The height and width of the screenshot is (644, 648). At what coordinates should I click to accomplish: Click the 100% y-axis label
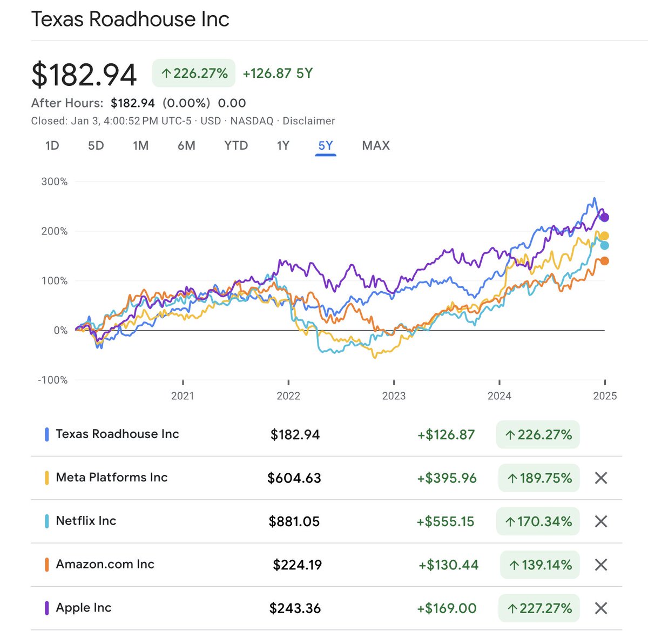[55, 281]
